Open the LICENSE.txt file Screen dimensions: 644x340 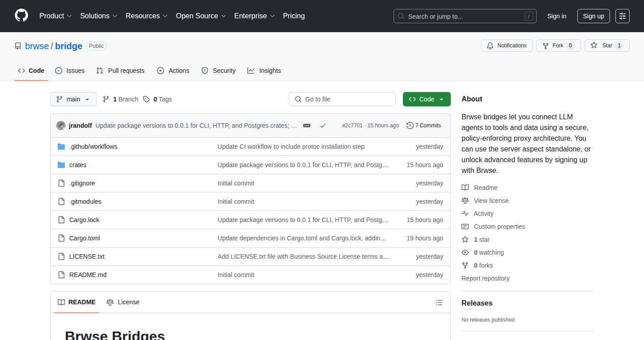click(x=87, y=256)
